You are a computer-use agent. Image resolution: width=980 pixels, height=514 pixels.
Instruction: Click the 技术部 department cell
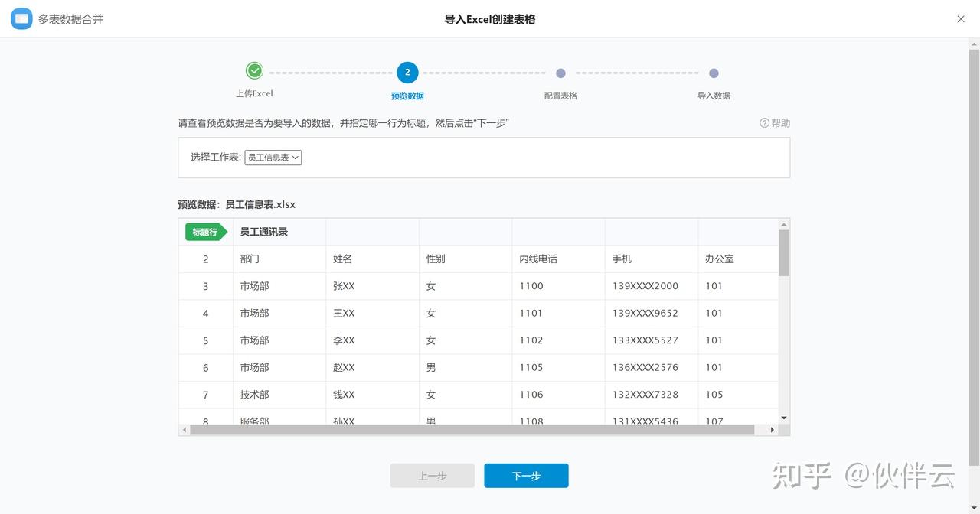[279, 395]
